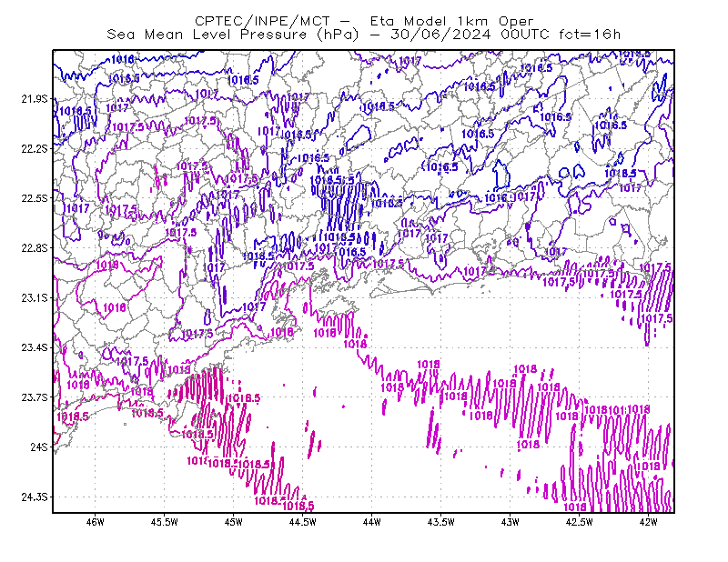
Task: Select the 44W longitude axis label
Action: [372, 522]
